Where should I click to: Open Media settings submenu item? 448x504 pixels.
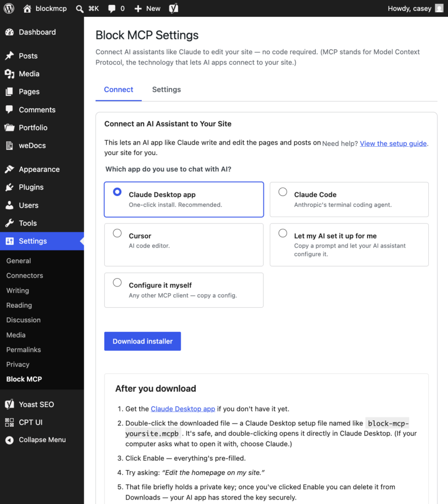coord(16,335)
